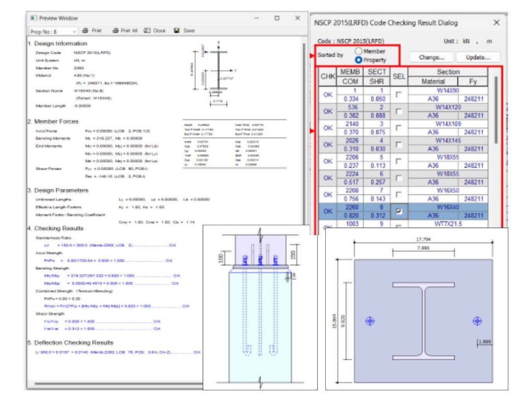
Task: Check SEL box for member 2206 row
Action: (x=399, y=161)
